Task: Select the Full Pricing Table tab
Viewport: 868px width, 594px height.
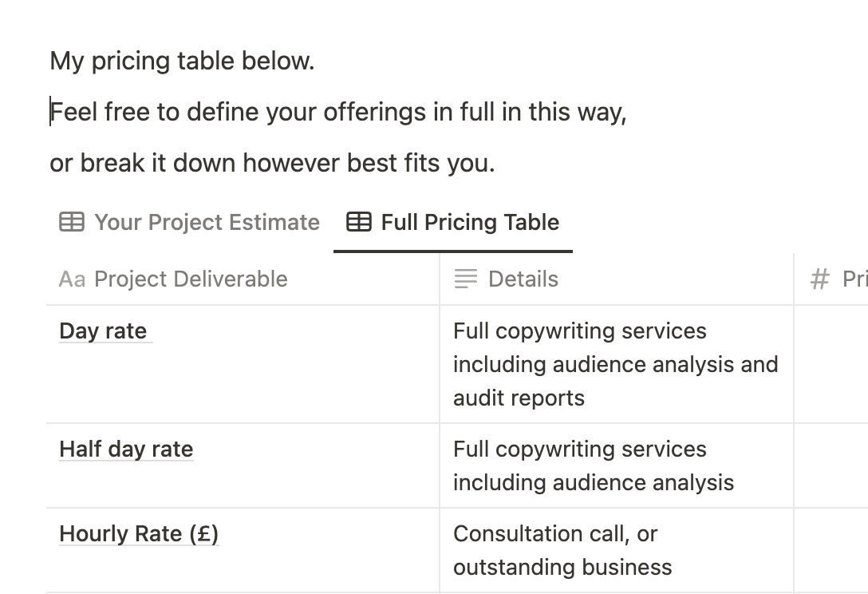Action: pyautogui.click(x=453, y=222)
